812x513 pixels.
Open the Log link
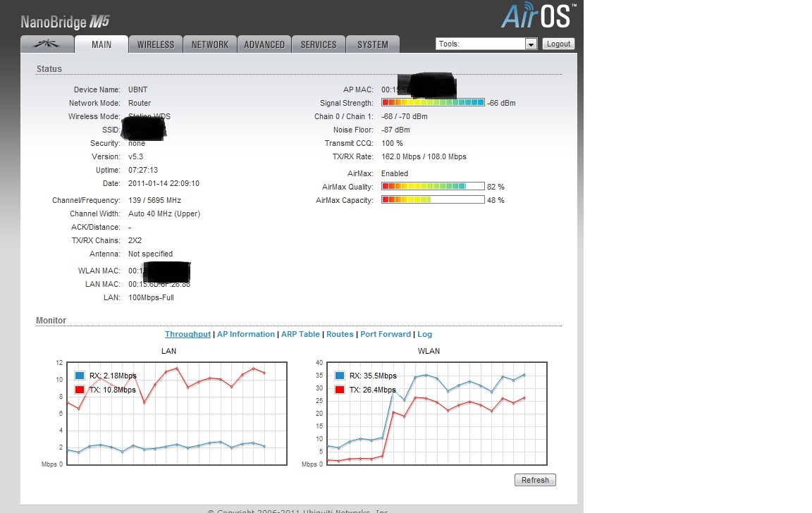tap(424, 335)
